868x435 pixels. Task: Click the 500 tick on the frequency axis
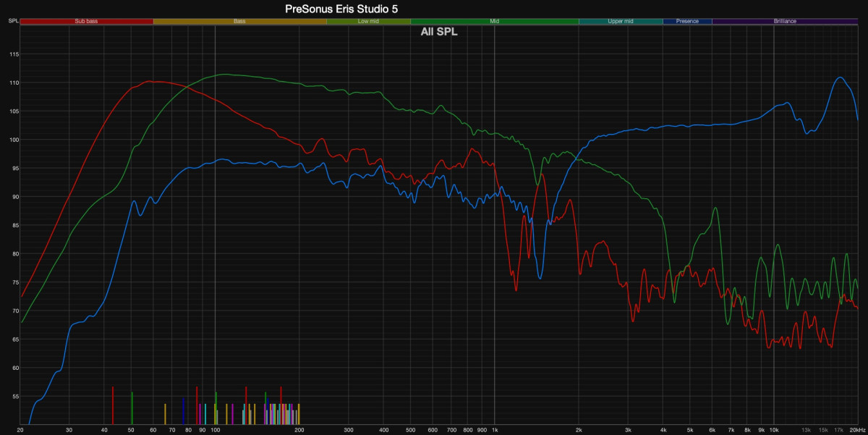click(x=411, y=430)
